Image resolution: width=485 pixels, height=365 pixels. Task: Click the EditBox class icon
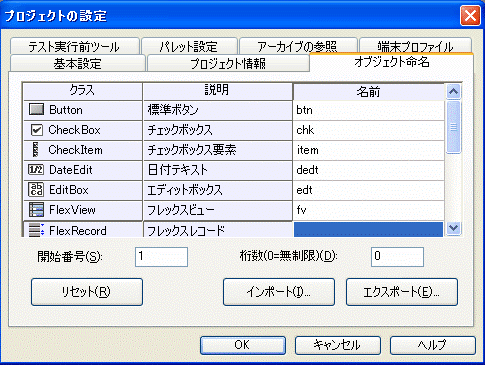pos(36,190)
